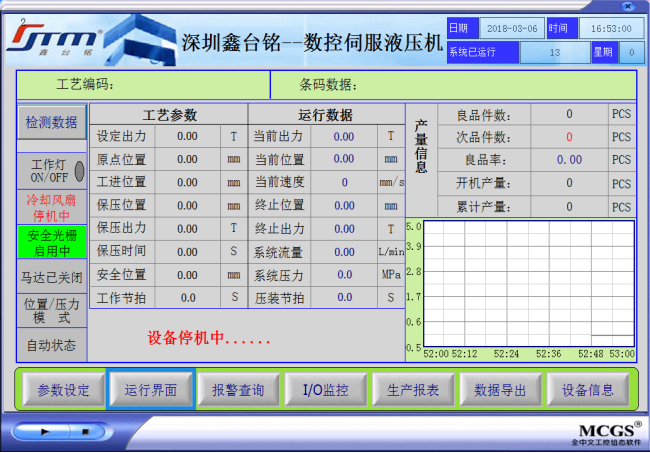Toggle the 冷却风扇 停机中 switch
The image size is (650, 453).
[x=52, y=208]
